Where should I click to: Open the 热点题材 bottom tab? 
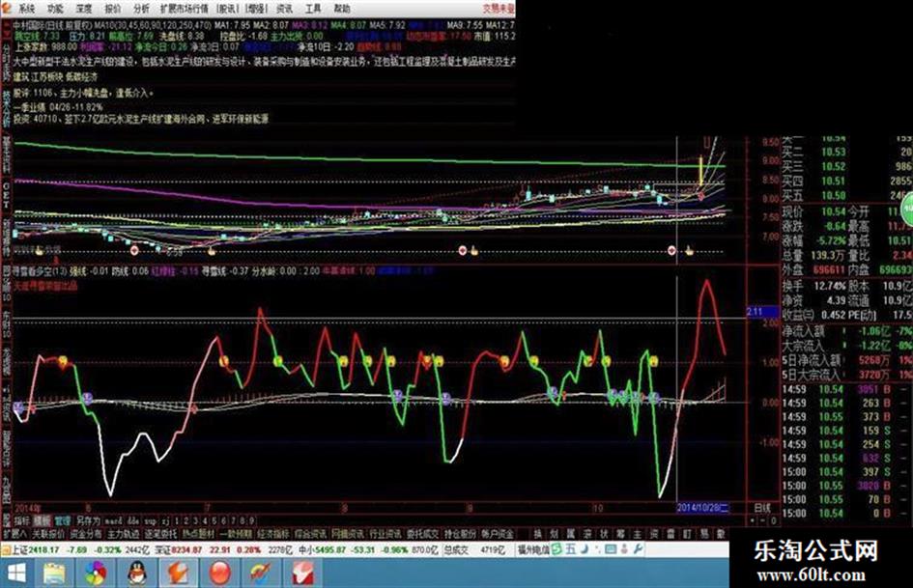199,533
